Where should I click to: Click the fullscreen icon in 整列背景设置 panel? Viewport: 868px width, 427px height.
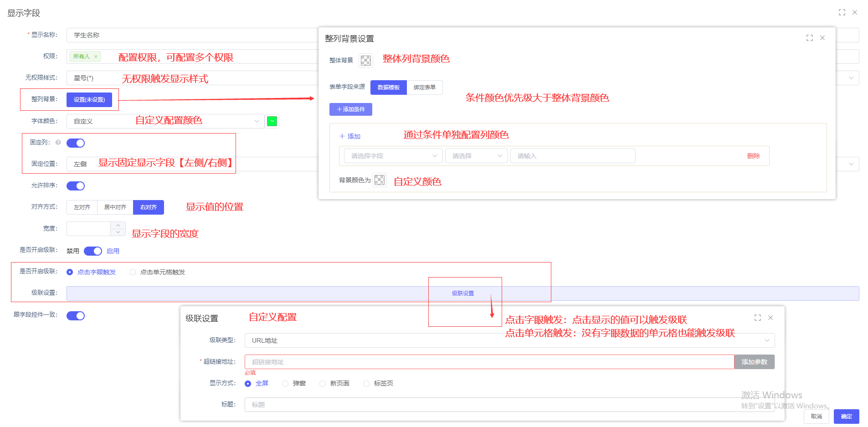(809, 38)
